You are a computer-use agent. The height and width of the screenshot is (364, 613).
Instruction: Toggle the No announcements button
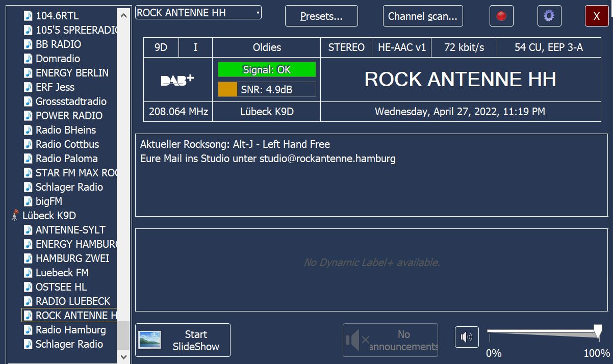tap(390, 340)
